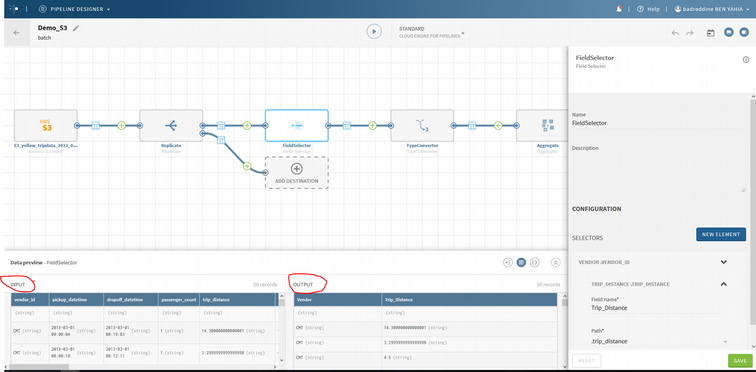Switch data preview to JSON braces view
756x372 pixels.
click(x=534, y=263)
